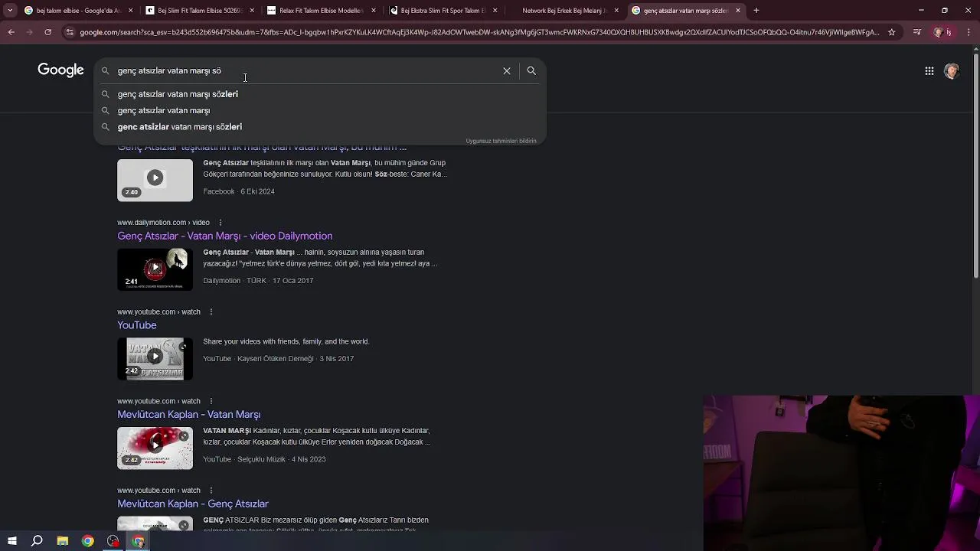Select suggestion 'genç atsızlar vatan marşı'
This screenshot has width=980, height=551.
[319, 110]
